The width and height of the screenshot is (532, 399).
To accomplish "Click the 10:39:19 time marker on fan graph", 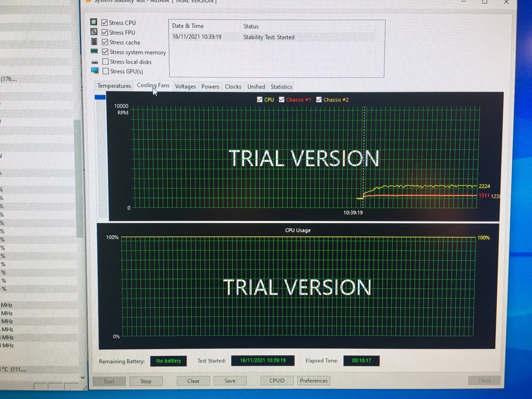I will [353, 212].
